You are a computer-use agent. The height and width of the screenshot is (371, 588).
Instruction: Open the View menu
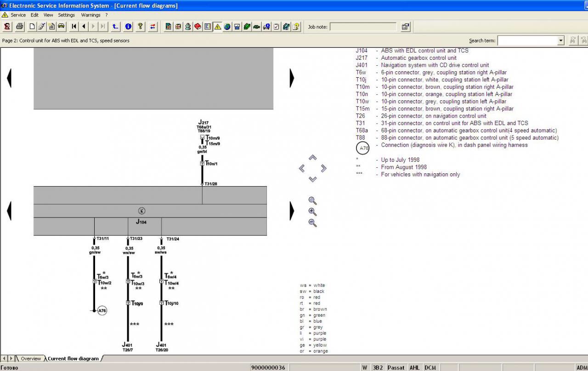point(48,15)
